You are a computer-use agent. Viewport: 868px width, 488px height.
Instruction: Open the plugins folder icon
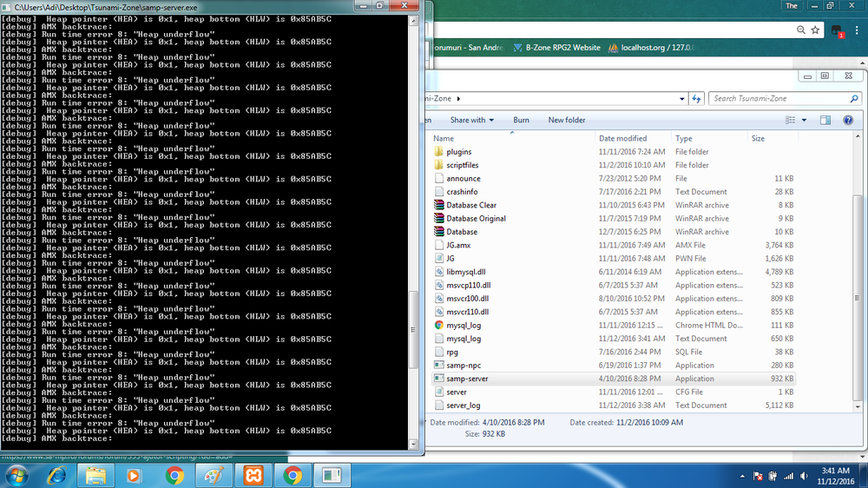coord(439,151)
